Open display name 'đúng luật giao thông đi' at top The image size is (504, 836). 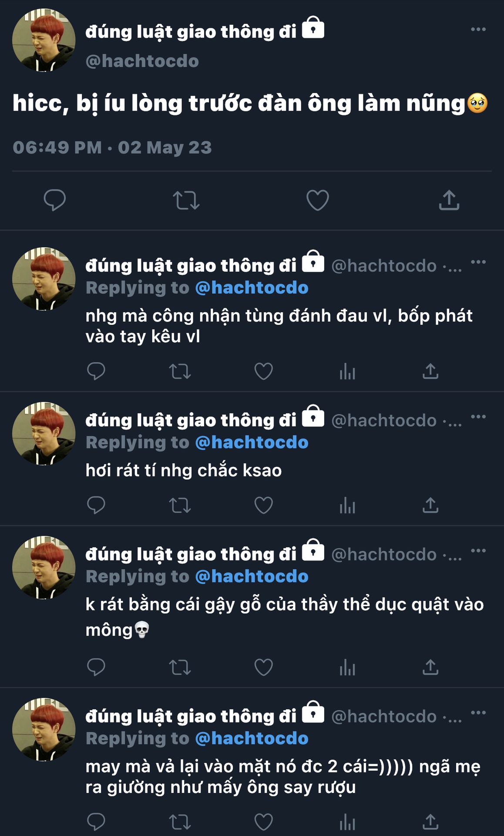(x=191, y=32)
